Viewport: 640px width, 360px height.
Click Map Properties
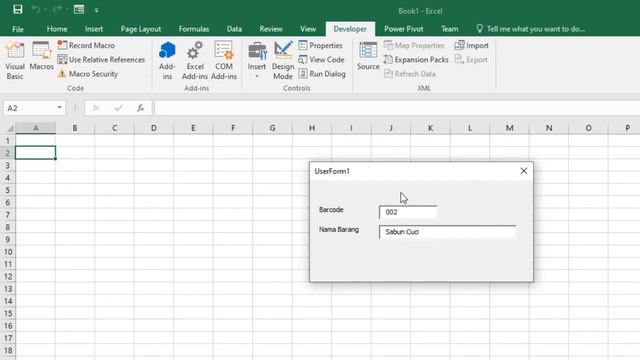point(414,45)
